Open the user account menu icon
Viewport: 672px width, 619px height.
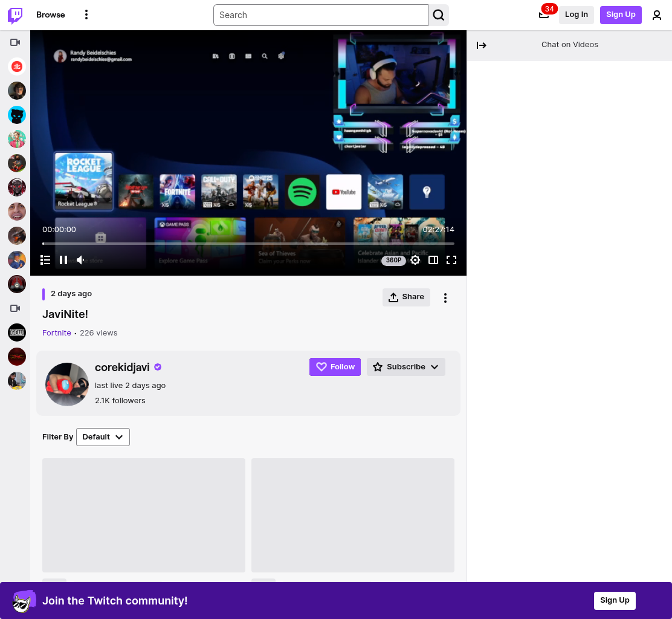(656, 15)
